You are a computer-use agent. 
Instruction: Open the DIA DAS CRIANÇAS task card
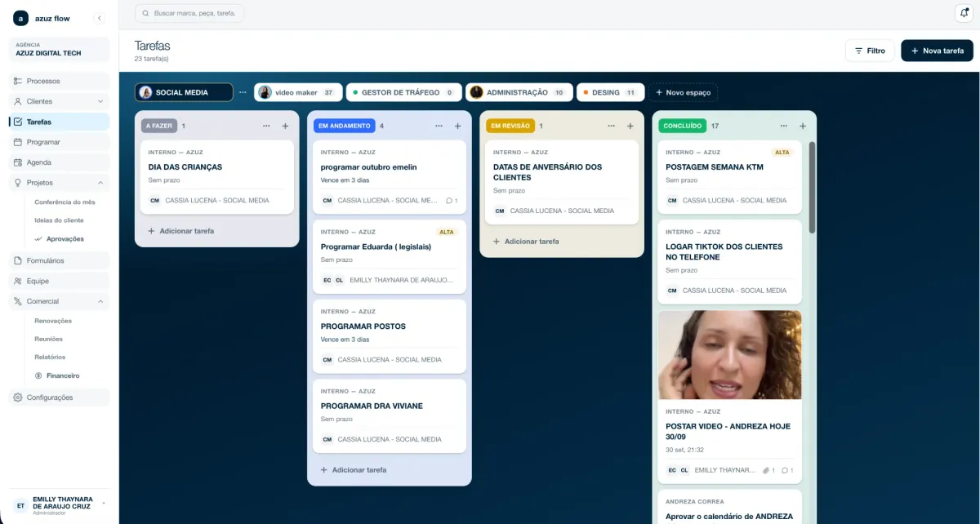217,177
